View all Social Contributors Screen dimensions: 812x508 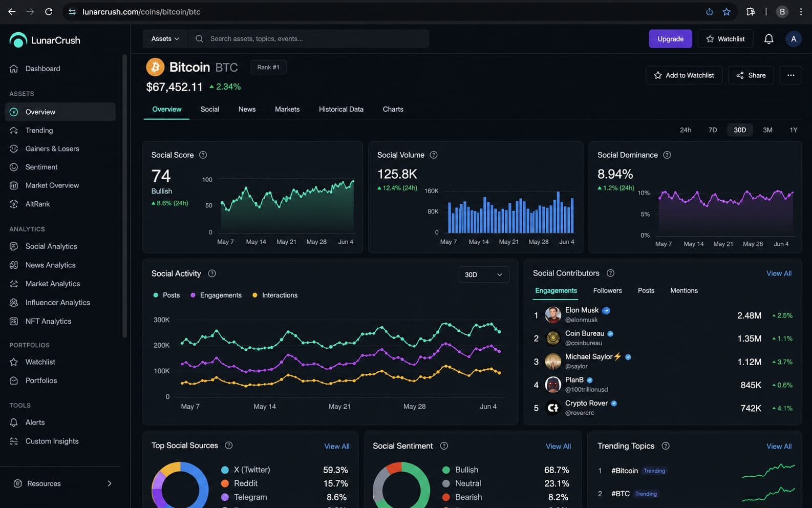779,273
